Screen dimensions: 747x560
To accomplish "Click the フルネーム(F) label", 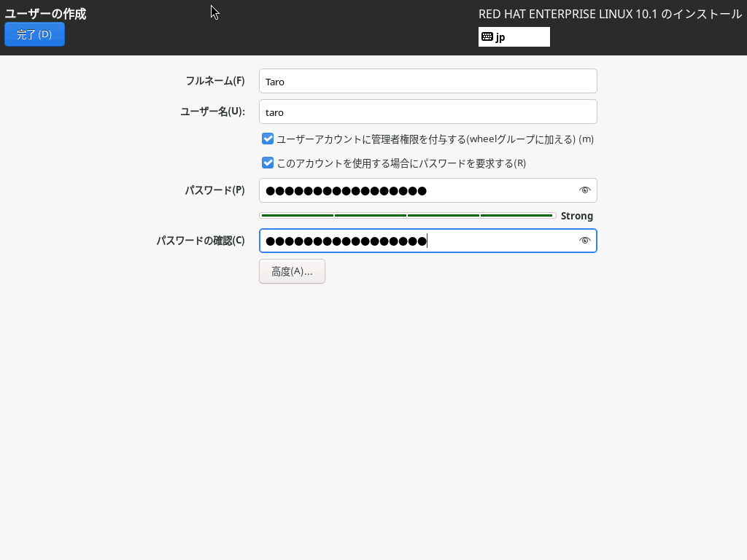I will coord(214,81).
